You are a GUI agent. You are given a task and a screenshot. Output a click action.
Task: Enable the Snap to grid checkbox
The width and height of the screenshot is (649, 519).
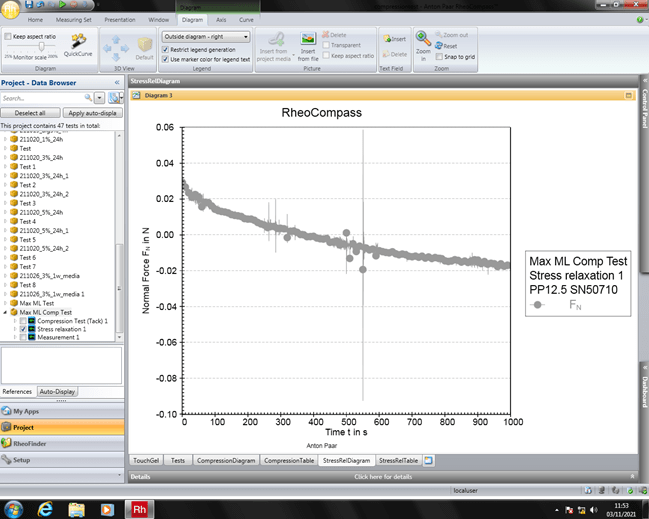point(440,57)
